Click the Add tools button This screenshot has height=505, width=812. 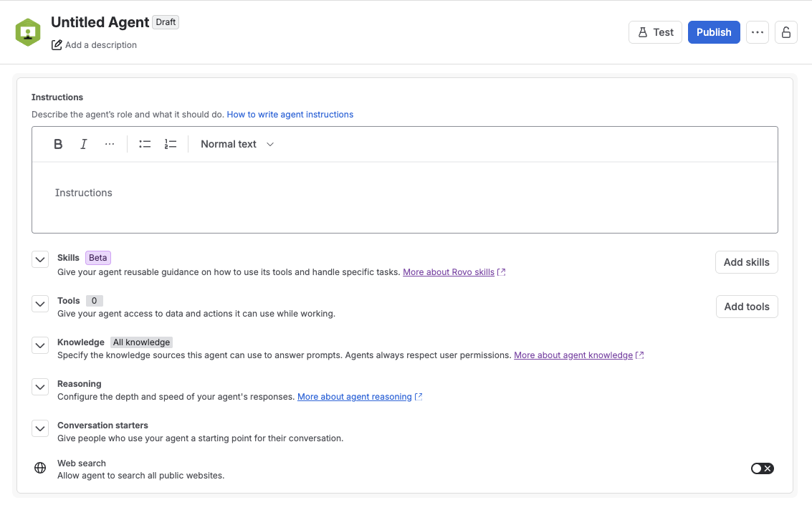pos(747,307)
